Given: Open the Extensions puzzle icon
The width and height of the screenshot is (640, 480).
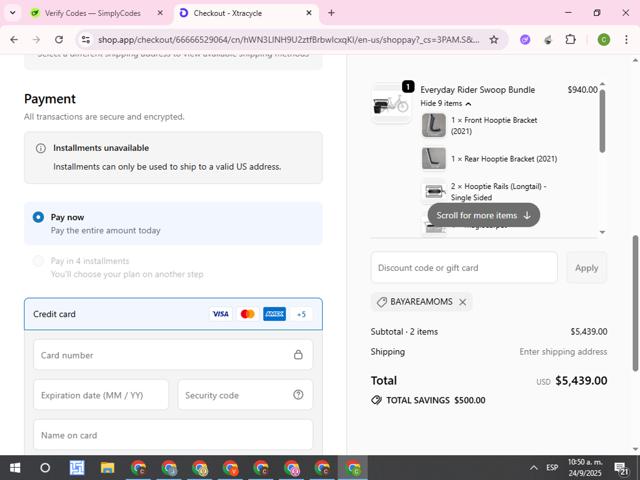Looking at the screenshot, I should coord(570,40).
